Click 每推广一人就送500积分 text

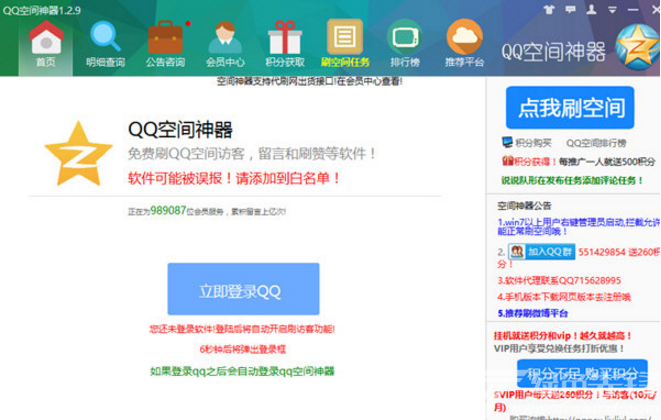[x=607, y=162]
